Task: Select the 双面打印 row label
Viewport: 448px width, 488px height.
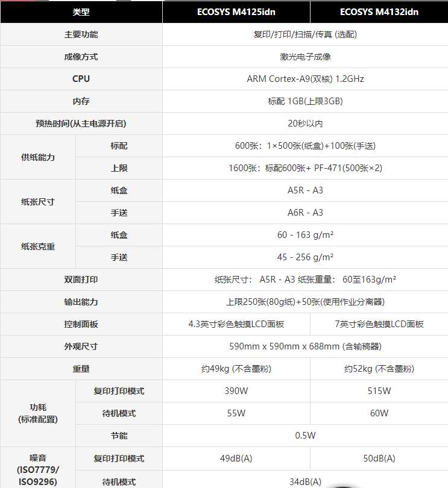Action: pyautogui.click(x=81, y=280)
